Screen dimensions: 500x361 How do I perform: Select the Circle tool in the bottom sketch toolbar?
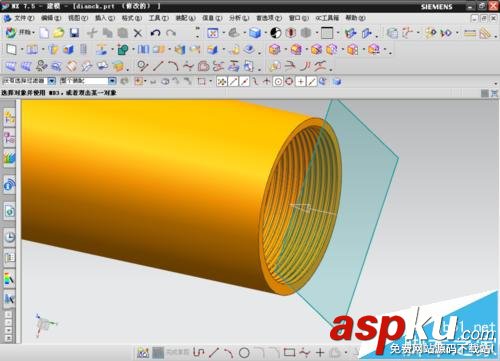pyautogui.click(x=244, y=352)
